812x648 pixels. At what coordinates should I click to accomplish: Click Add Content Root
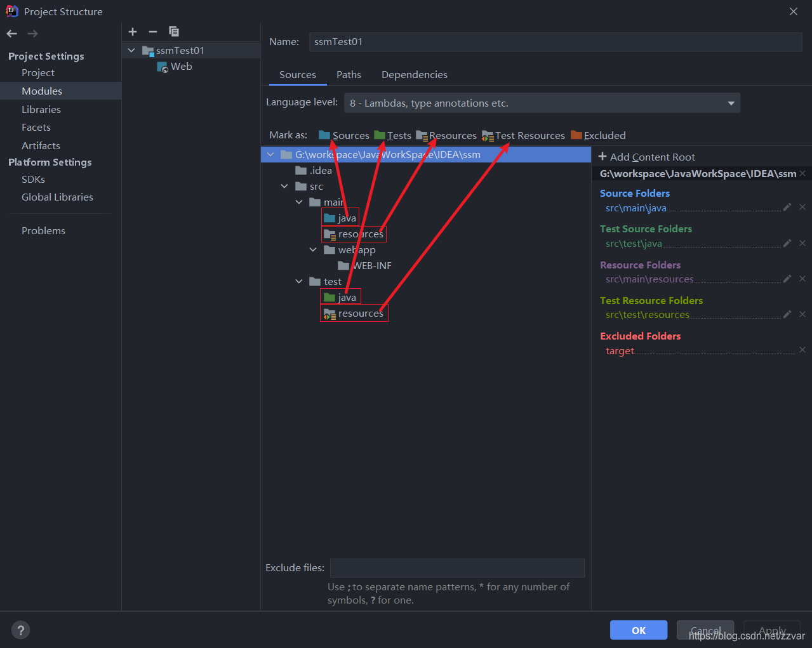tap(647, 157)
